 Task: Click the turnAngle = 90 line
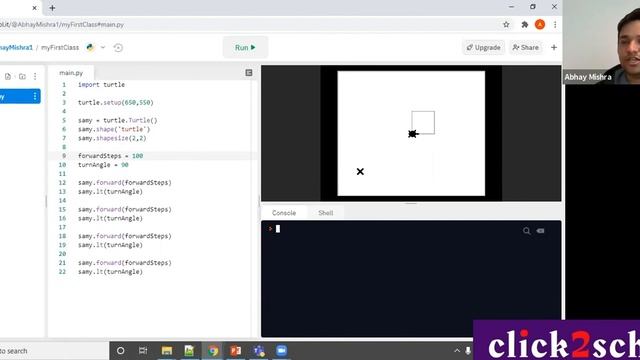[103, 165]
